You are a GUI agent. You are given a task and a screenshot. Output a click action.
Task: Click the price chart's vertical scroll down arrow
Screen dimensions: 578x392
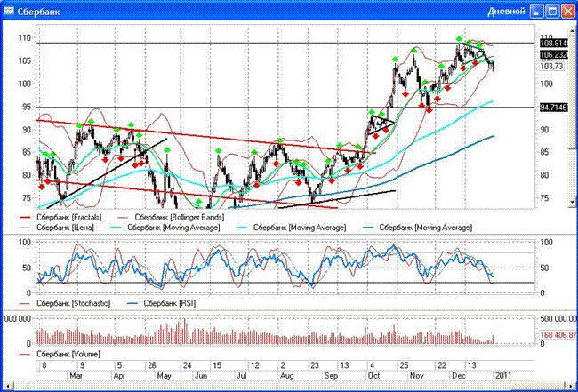click(573, 202)
